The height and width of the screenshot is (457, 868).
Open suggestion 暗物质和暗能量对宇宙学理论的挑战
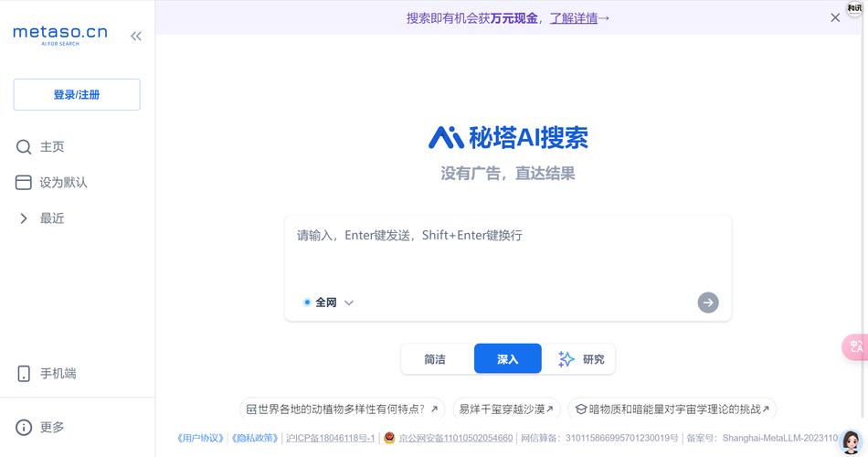(672, 409)
